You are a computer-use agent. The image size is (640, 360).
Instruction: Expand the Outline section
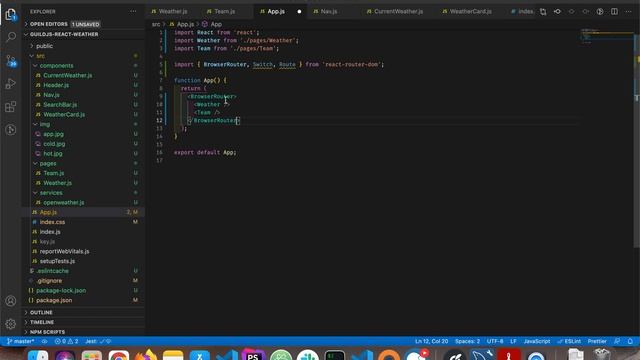pos(83,312)
